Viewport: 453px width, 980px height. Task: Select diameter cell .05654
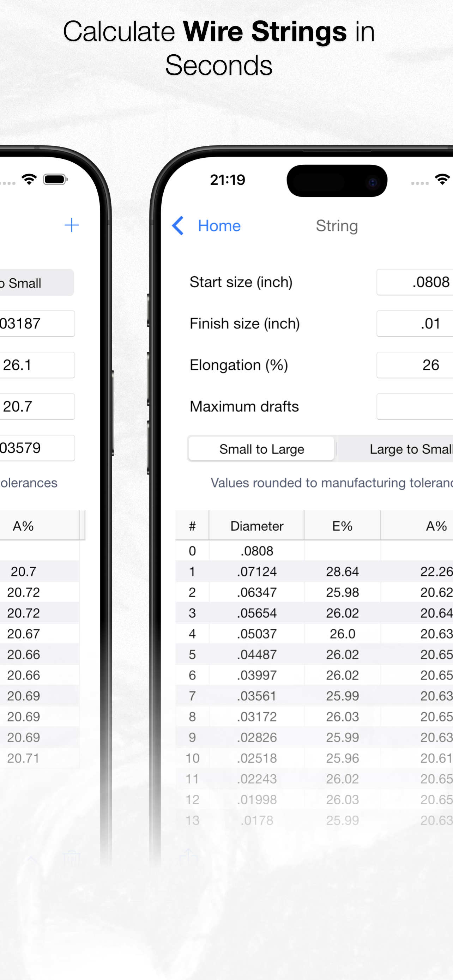257,613
